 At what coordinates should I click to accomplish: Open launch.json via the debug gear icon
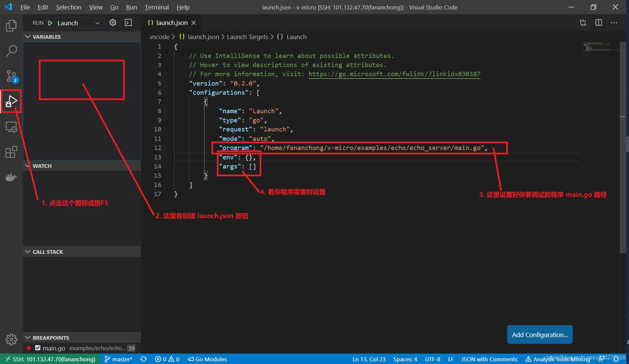(x=113, y=23)
